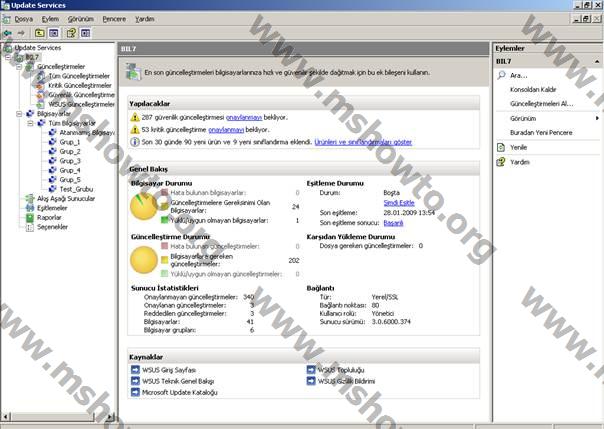Viewport: 604px width, 429px height.
Task: Select Update Services root node icon
Action: [7, 48]
